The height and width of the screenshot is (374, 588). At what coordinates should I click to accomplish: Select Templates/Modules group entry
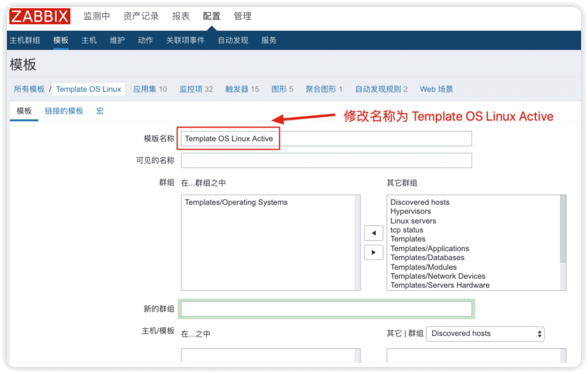click(x=423, y=267)
